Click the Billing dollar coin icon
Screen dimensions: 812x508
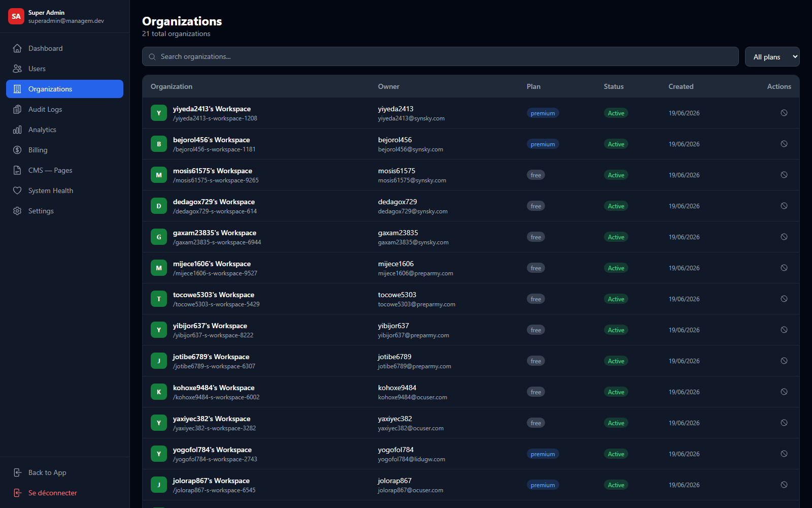17,150
